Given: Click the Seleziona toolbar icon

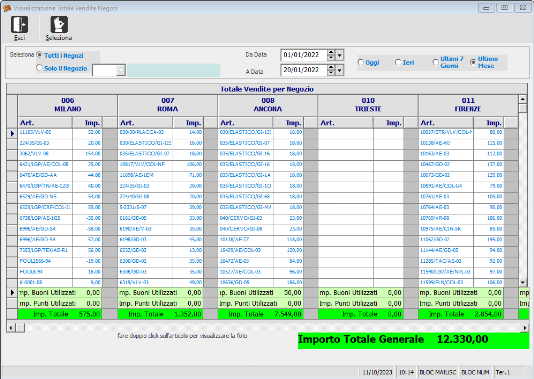Looking at the screenshot, I should [59, 25].
